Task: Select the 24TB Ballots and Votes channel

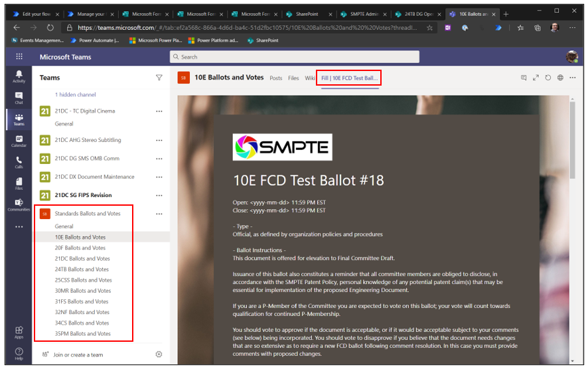Action: [x=82, y=269]
